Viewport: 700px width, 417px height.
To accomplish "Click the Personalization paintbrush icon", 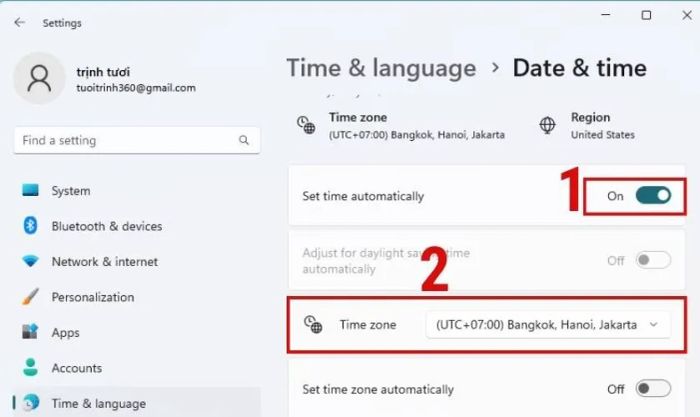I will (30, 296).
